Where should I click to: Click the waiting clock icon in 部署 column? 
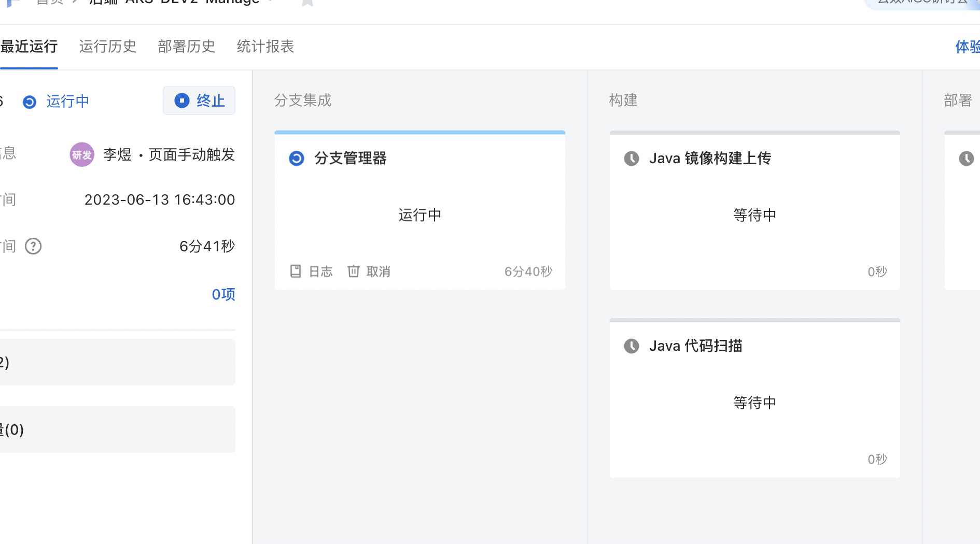tap(967, 158)
